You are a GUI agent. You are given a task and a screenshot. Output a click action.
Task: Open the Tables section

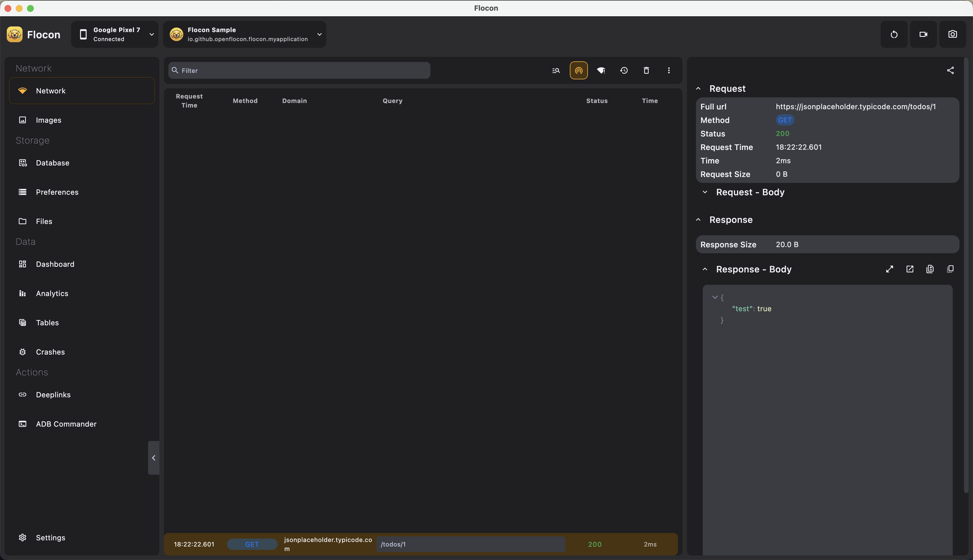(x=82, y=322)
